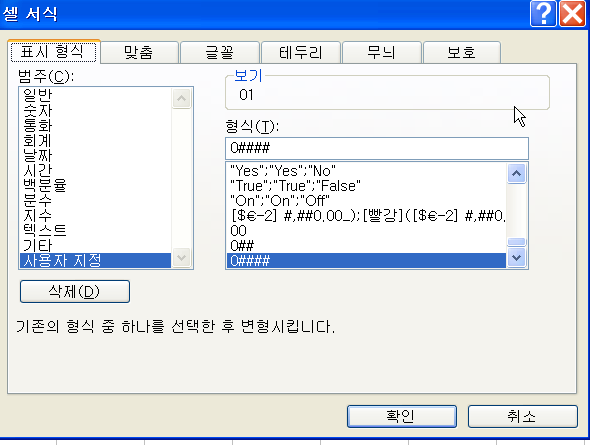Cancel with the 취소 button

523,416
